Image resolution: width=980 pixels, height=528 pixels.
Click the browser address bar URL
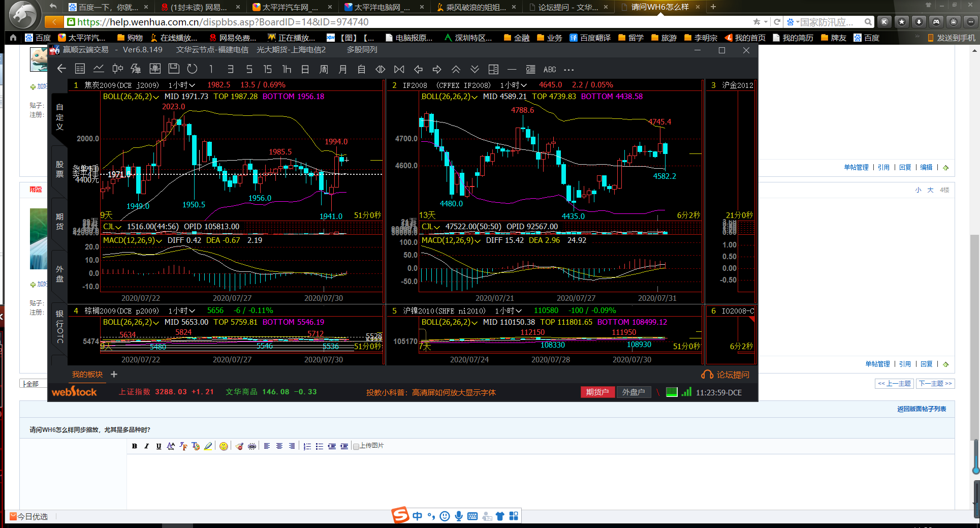pyautogui.click(x=223, y=22)
